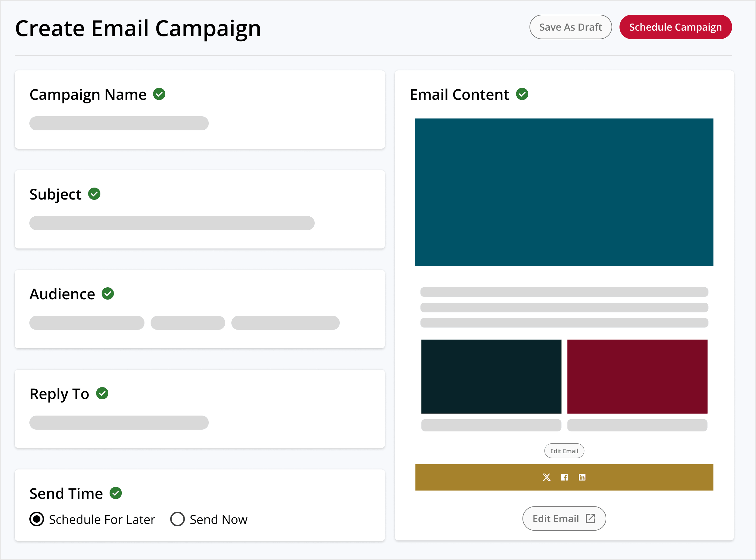Click the LinkedIn icon in the email footer

coord(582,477)
